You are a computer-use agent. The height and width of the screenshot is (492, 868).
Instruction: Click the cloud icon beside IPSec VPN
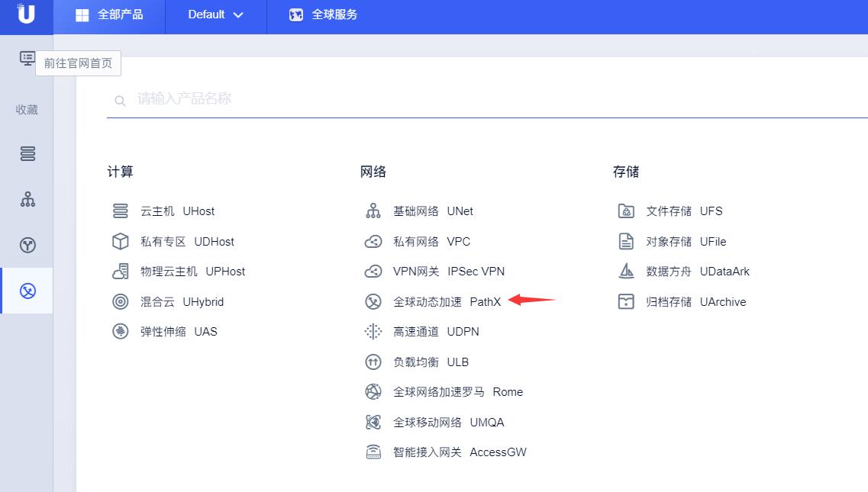(x=373, y=272)
